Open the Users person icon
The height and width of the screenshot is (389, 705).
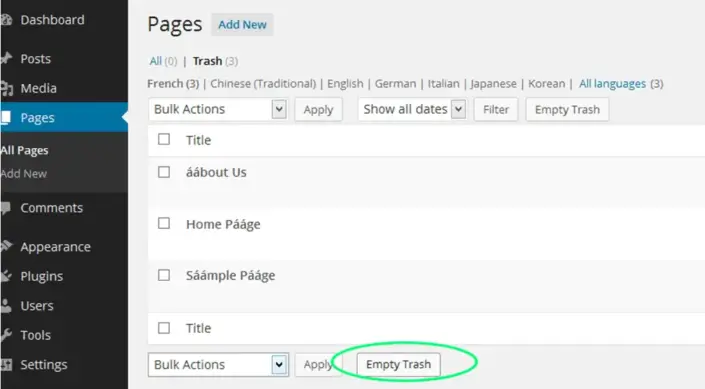5,306
